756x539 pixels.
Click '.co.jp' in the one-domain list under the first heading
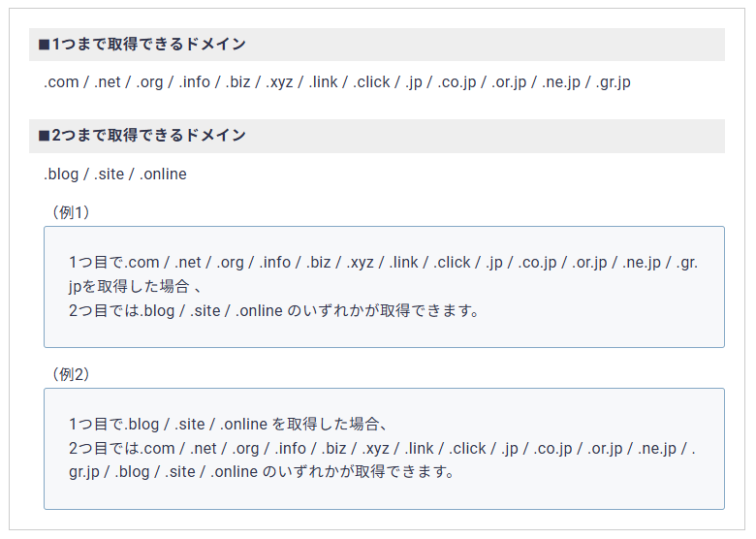coord(456,82)
